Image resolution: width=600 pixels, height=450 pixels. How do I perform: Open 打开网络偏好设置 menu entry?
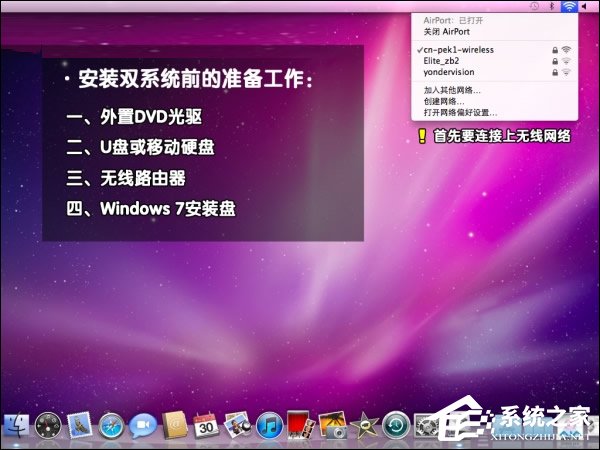click(x=461, y=112)
